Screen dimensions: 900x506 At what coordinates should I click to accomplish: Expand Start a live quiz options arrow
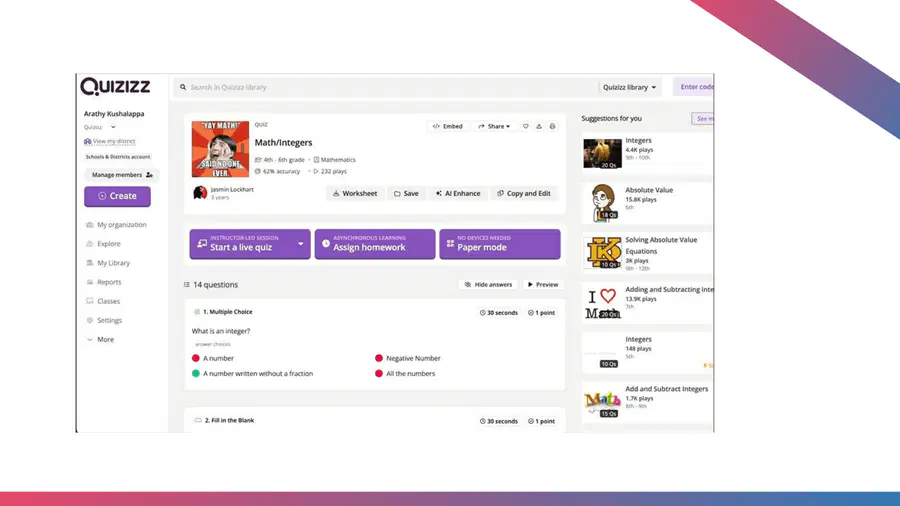pos(301,244)
